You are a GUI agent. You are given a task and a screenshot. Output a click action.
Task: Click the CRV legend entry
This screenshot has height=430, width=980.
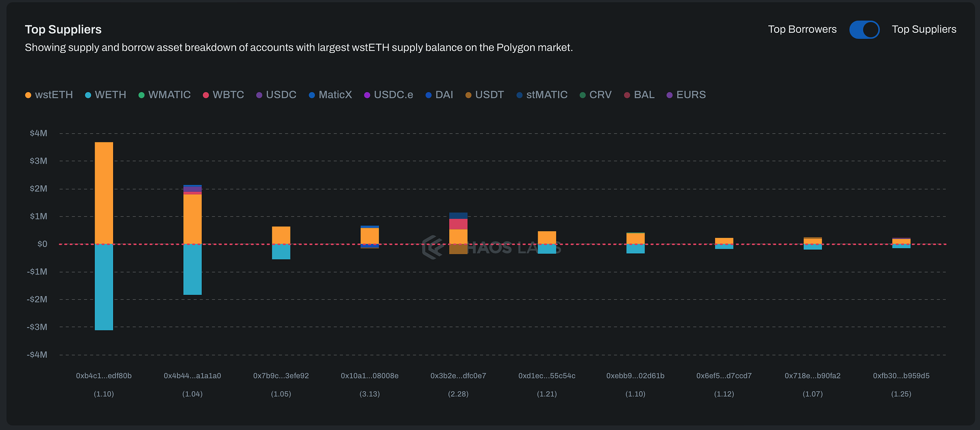pos(595,95)
